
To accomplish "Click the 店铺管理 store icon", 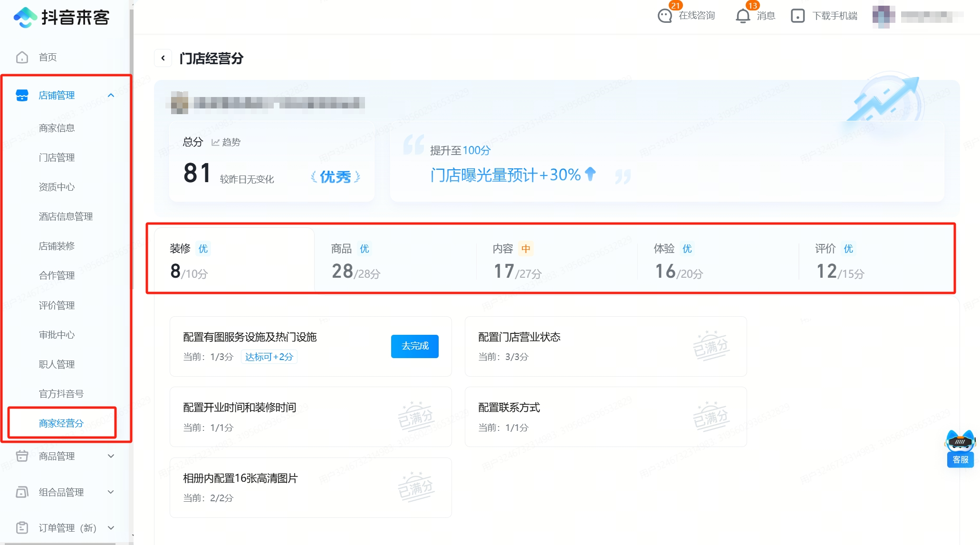I will [22, 95].
